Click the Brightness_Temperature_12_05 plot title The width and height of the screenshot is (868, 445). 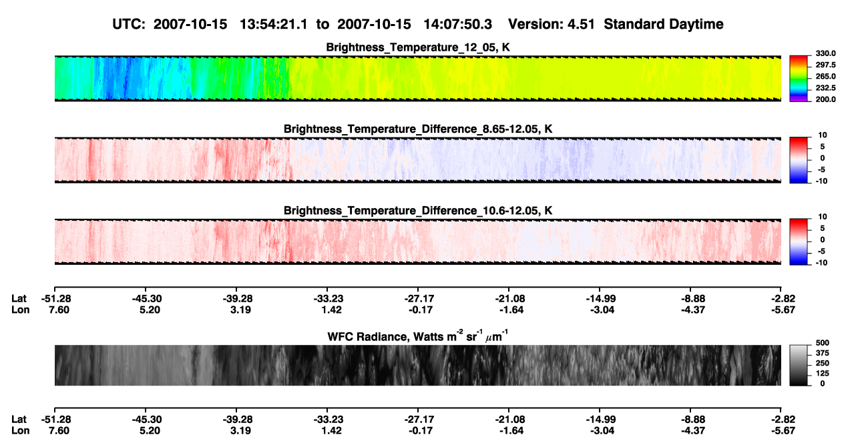(x=418, y=47)
